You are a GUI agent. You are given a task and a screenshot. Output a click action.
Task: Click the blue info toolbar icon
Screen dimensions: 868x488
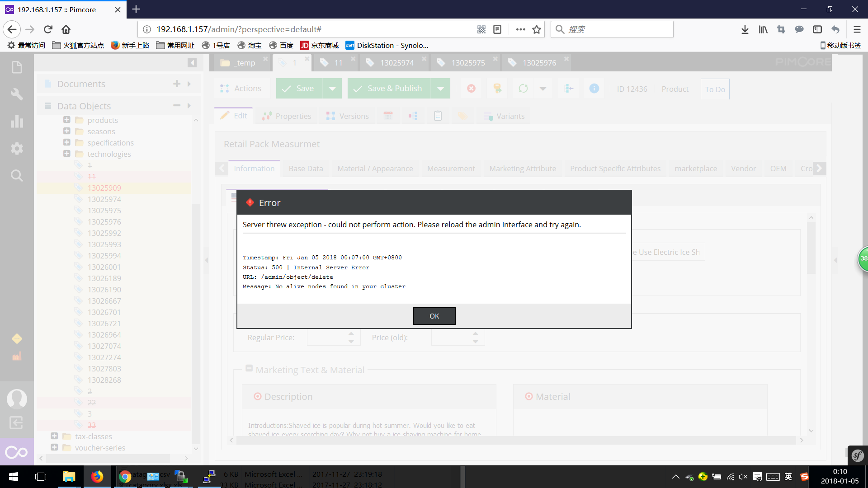(594, 89)
